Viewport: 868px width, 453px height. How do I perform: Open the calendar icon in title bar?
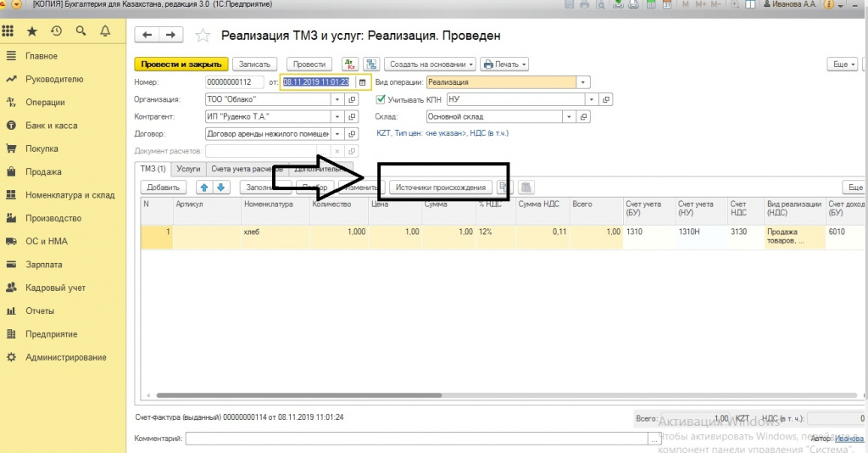(x=667, y=4)
